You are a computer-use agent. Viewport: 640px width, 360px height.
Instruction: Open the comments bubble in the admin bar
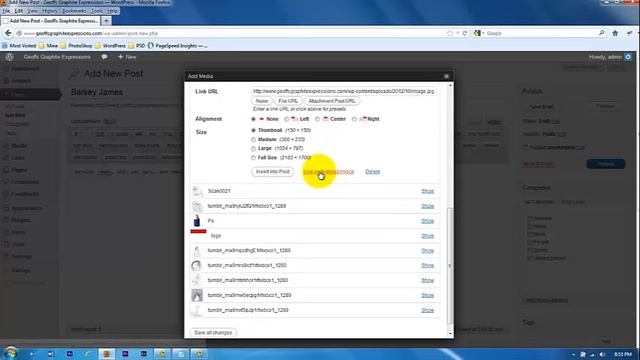point(104,57)
